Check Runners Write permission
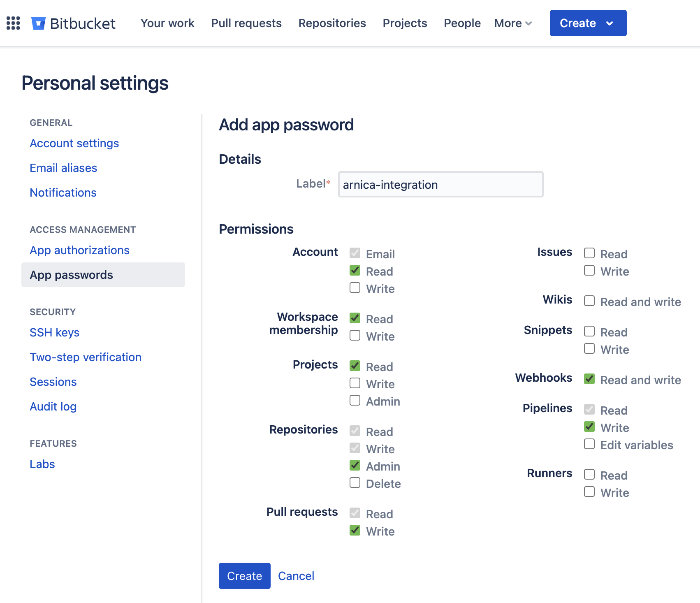The height and width of the screenshot is (603, 700). pos(589,492)
